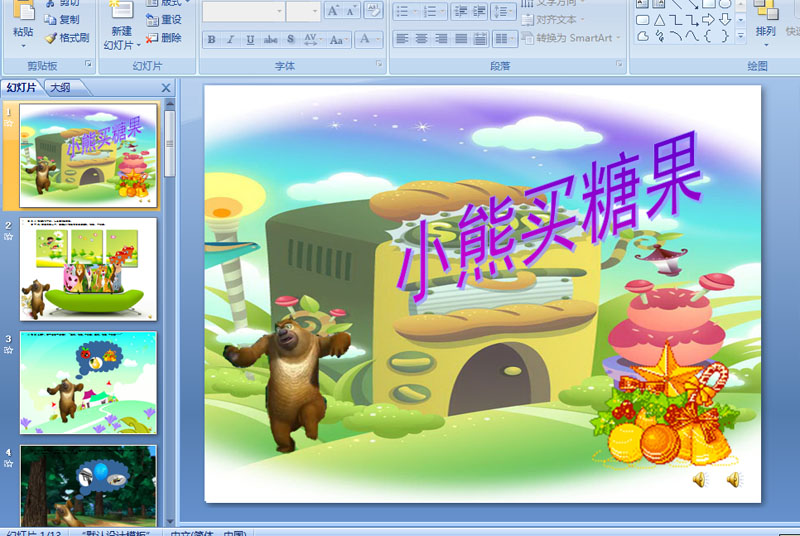
Task: Select the Format Painter (格式刷) tool
Action: pyautogui.click(x=67, y=38)
